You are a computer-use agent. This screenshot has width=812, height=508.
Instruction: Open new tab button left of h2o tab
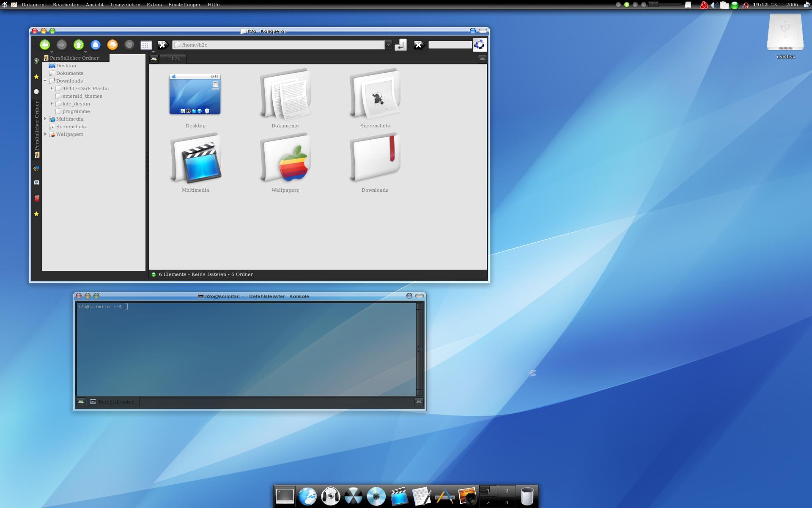[x=154, y=58]
